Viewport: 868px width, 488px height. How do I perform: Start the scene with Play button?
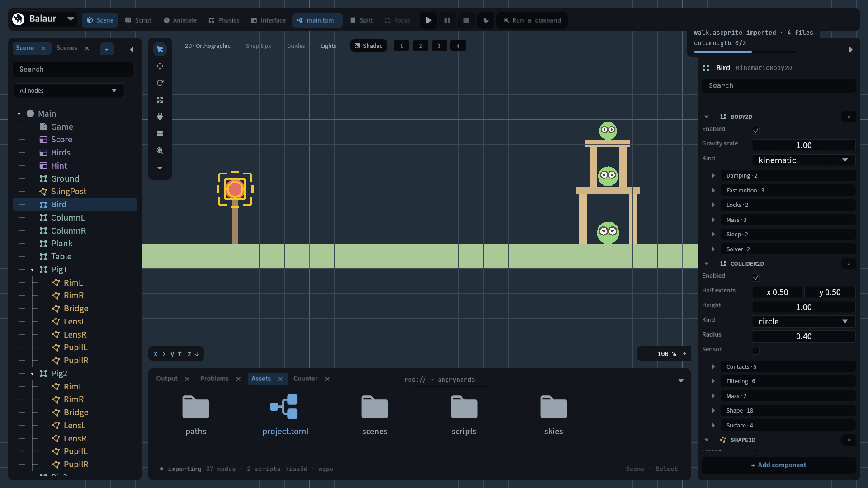(x=428, y=20)
